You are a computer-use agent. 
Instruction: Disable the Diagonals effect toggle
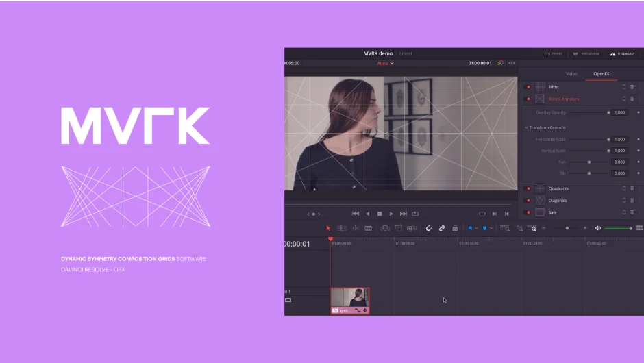(528, 201)
